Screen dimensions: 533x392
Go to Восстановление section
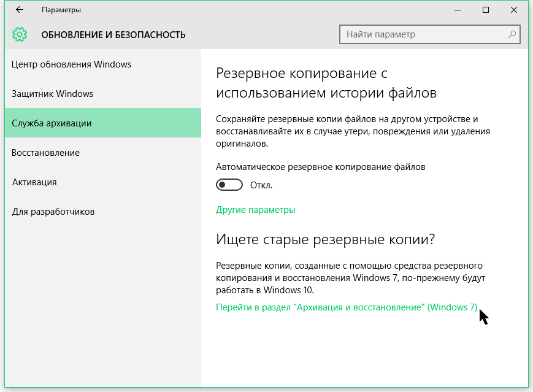click(x=45, y=153)
